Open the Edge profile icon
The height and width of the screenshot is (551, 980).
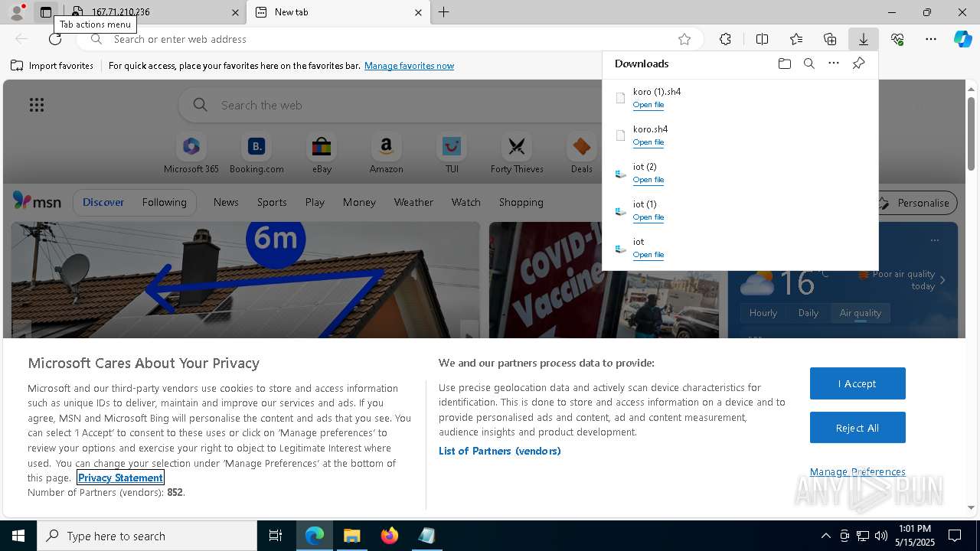click(x=16, y=12)
